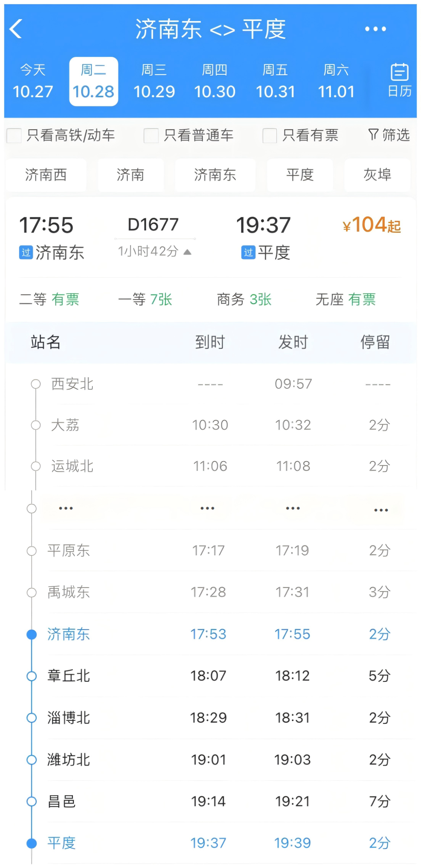Screen dimensions: 421x868
Task: Tap the 过 badge beside arrival 平度
Action: 248,253
